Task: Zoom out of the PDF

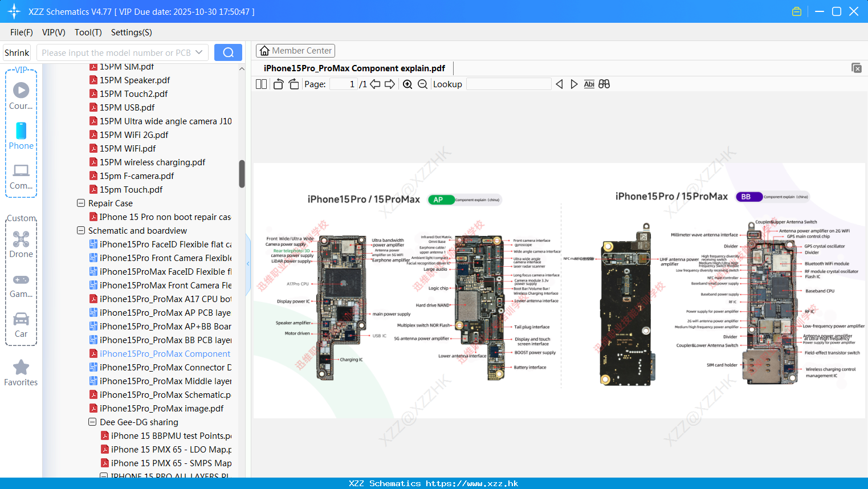Action: click(422, 84)
